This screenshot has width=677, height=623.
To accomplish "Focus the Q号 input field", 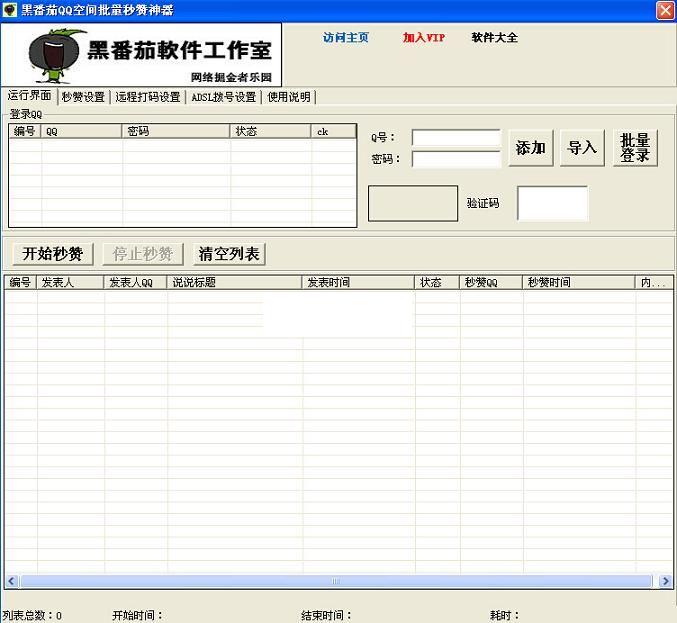I will [x=456, y=138].
